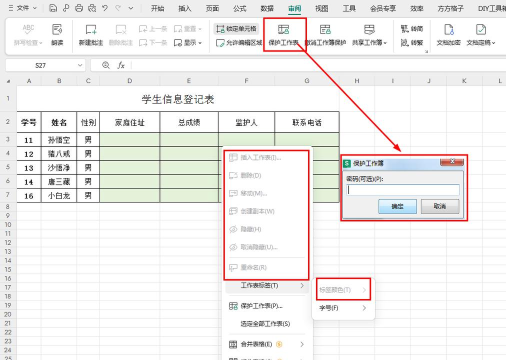Expand the quick access toolbar customize arrow
This screenshot has width=506, height=360.
[x=131, y=8]
